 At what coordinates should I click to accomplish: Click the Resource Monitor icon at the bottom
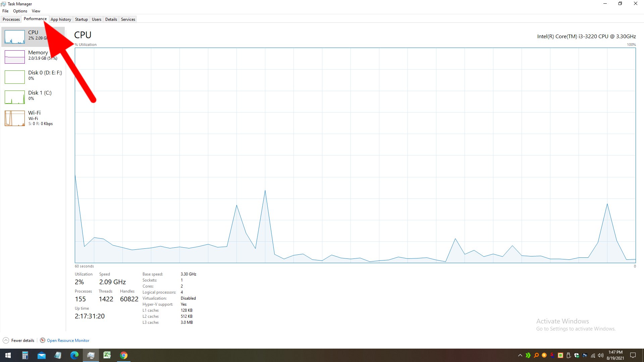click(43, 340)
